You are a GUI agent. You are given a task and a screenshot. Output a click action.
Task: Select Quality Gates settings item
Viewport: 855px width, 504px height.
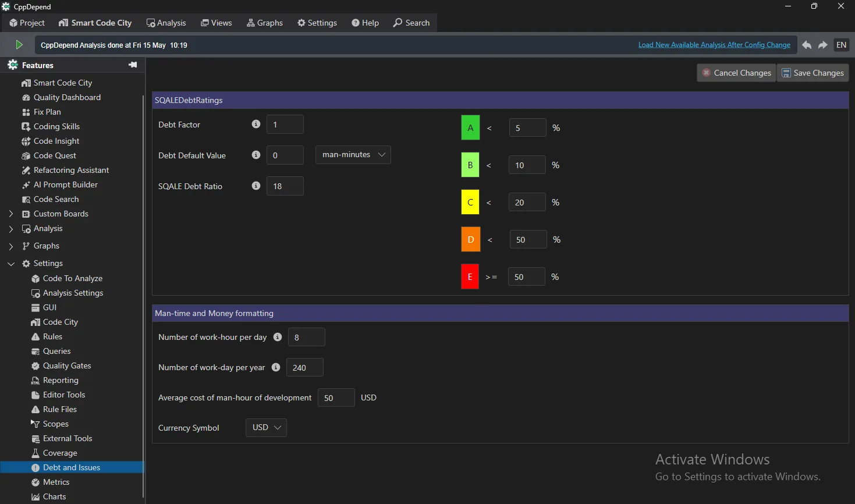61,365
